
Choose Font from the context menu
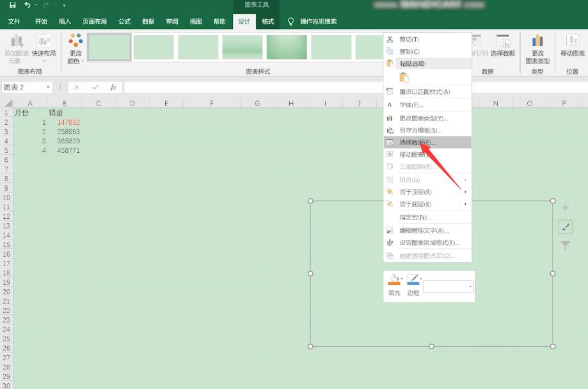coord(427,105)
